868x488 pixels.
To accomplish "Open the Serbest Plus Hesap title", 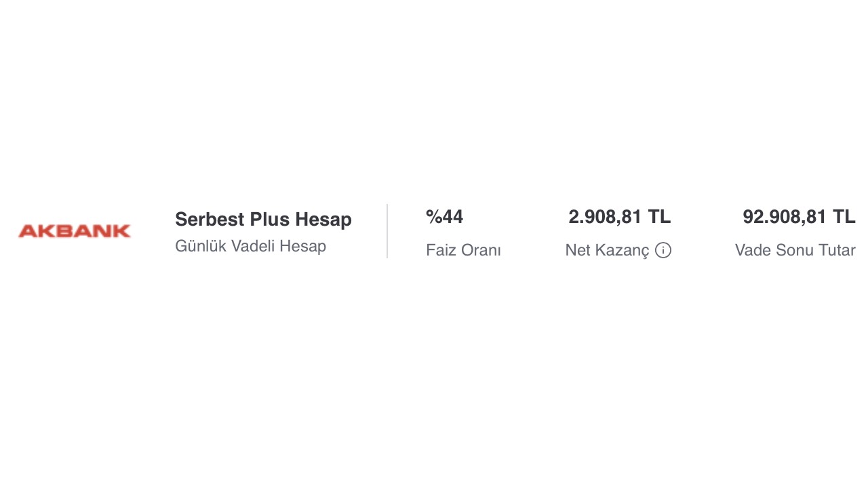I will (x=263, y=220).
